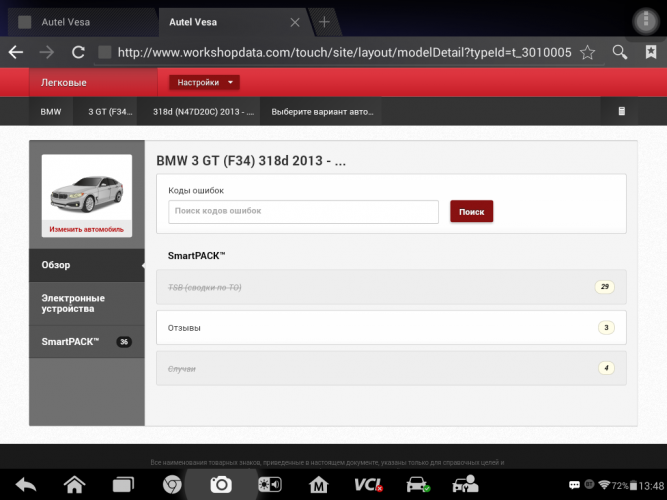Click the clipboard icon in breadcrumb bar
The height and width of the screenshot is (500, 667).
(x=621, y=111)
